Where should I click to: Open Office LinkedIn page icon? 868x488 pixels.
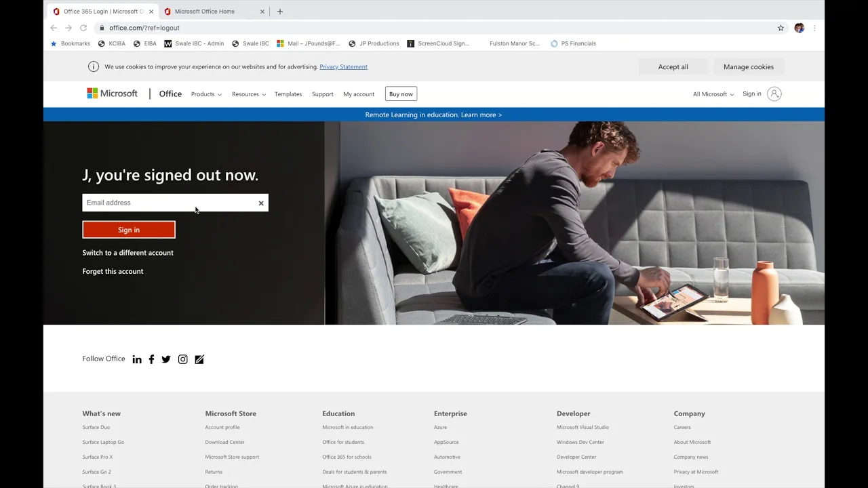coord(137,359)
